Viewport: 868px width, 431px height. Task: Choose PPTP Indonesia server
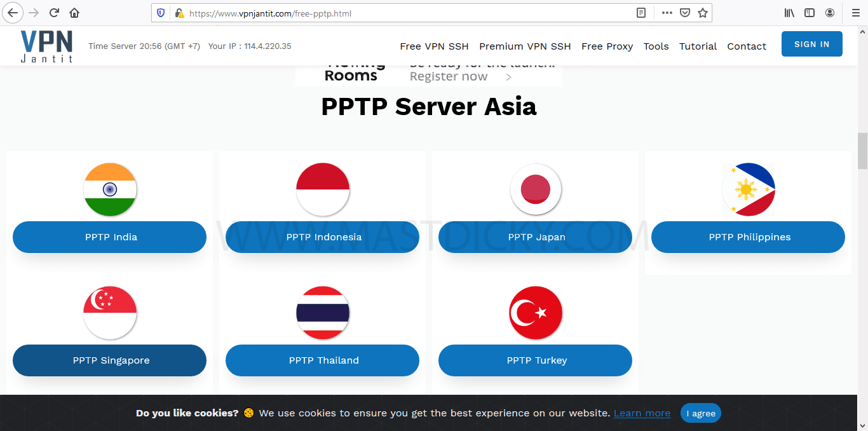[322, 237]
